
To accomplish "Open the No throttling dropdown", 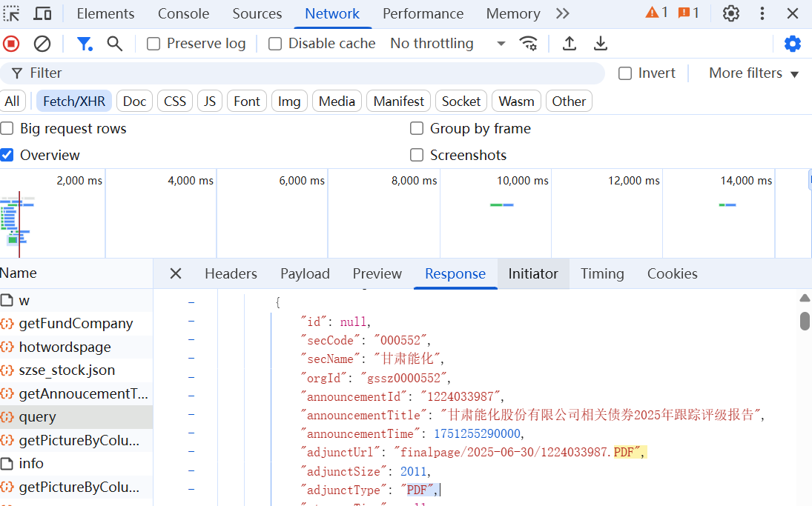I will tap(448, 44).
